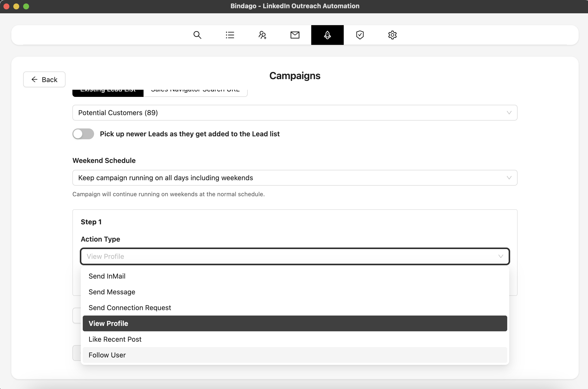The width and height of the screenshot is (588, 389).
Task: Open the Search tab magnifier icon
Action: point(197,35)
